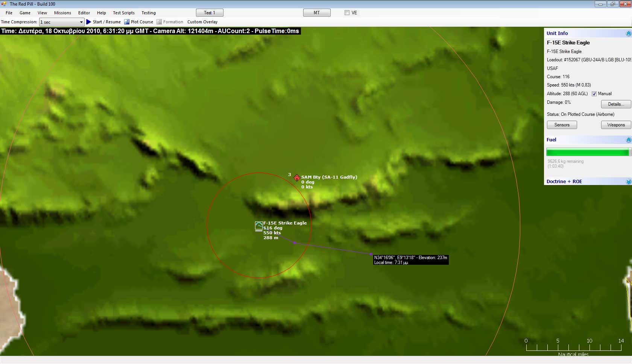Click the F-15E Strike Eagle map label
This screenshot has height=364, width=632.
pos(285,223)
